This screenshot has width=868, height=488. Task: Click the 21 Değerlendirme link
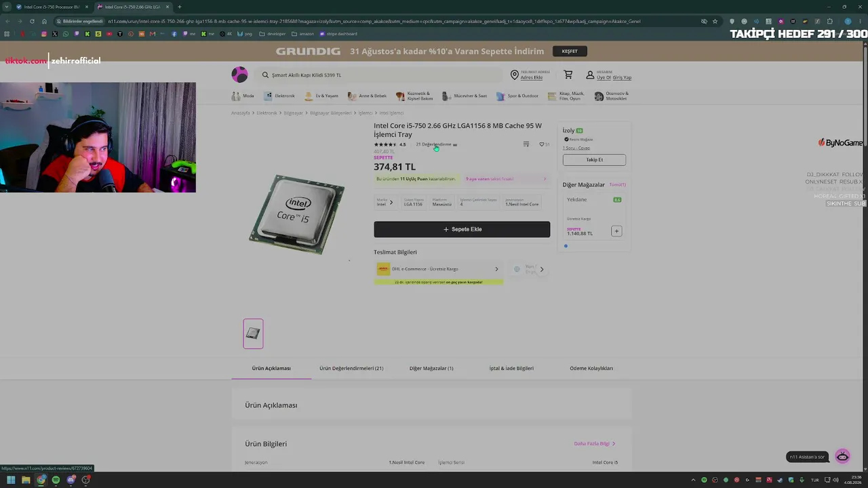(x=433, y=144)
